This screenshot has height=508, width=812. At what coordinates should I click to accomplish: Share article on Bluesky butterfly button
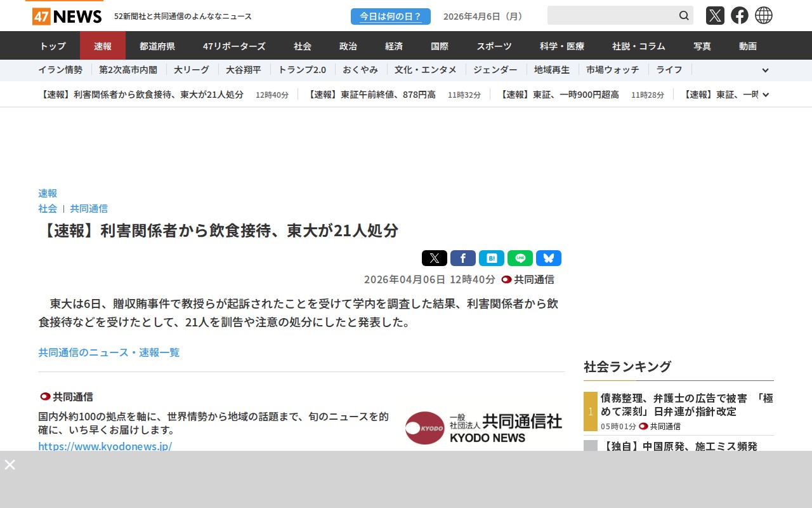point(549,258)
